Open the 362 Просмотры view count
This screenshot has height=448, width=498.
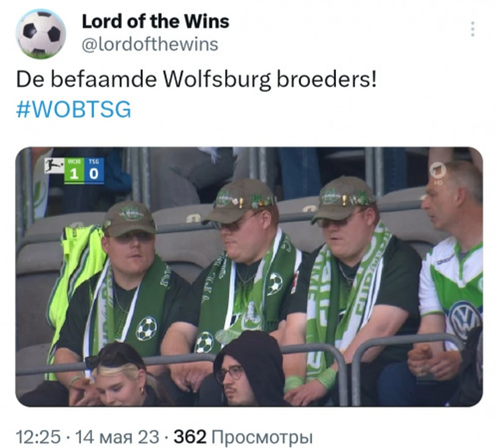click(243, 437)
